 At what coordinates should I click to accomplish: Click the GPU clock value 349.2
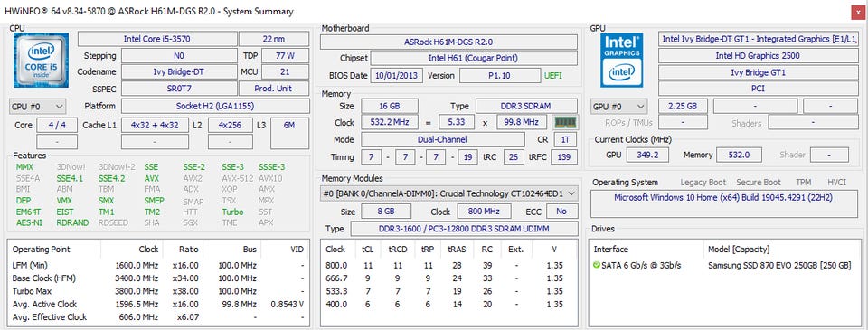point(647,155)
